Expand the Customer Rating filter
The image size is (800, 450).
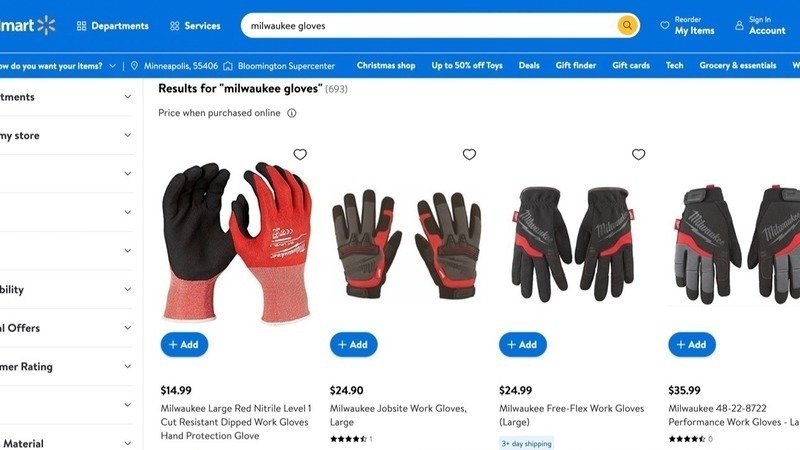coord(66,366)
